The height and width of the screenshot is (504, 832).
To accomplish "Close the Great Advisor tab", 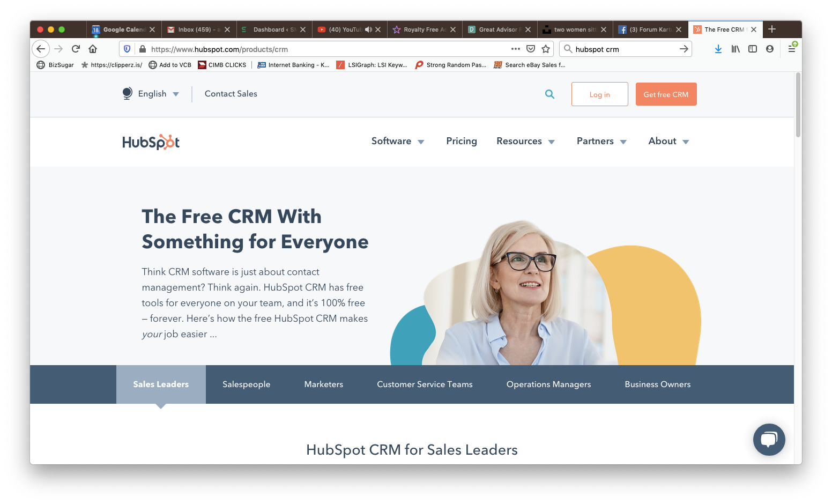I will [x=528, y=29].
